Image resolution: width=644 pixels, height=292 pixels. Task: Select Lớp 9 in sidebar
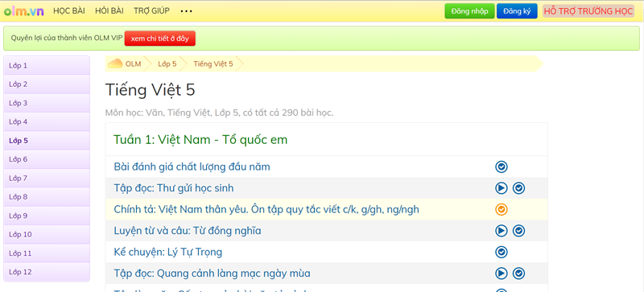click(47, 216)
